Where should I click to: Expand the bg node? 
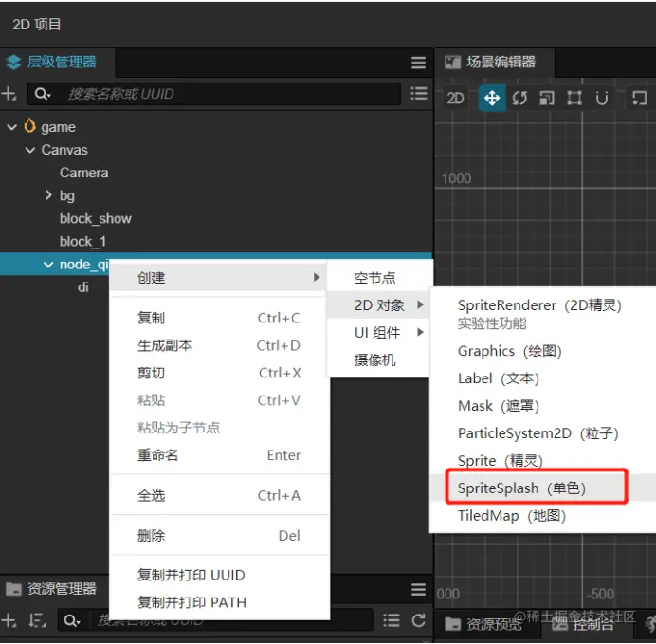coord(48,195)
